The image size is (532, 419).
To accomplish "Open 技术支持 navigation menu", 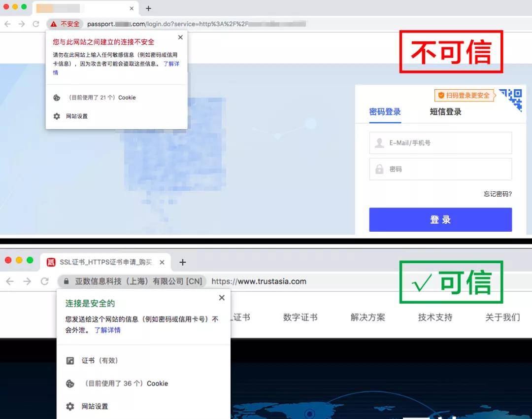I will pos(435,317).
